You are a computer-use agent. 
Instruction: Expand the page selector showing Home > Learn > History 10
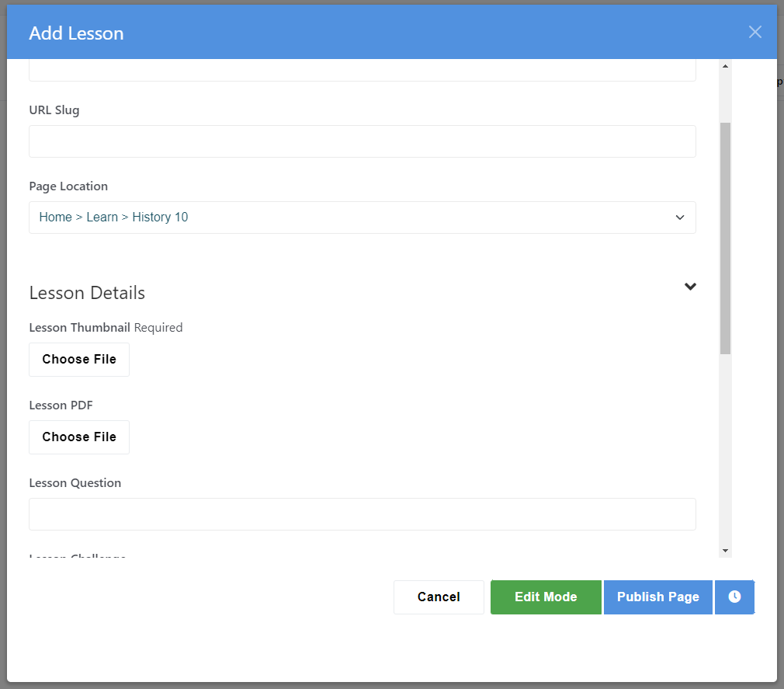click(x=679, y=217)
